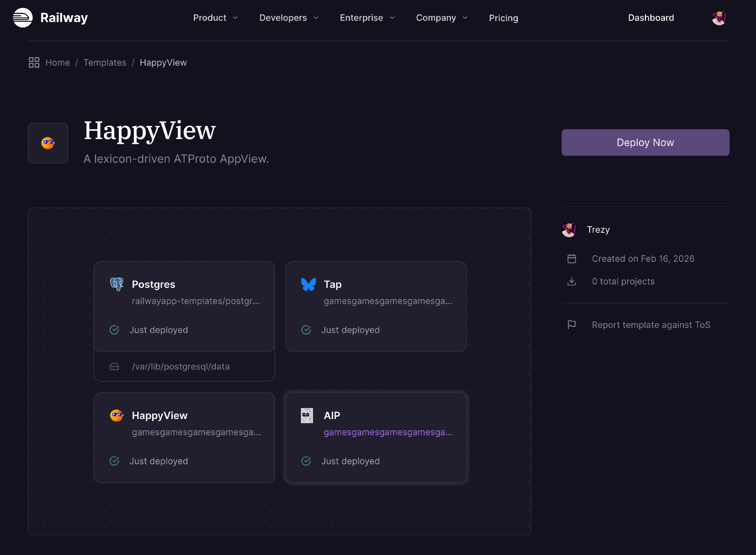Expand the Product dropdown menu

click(x=215, y=18)
